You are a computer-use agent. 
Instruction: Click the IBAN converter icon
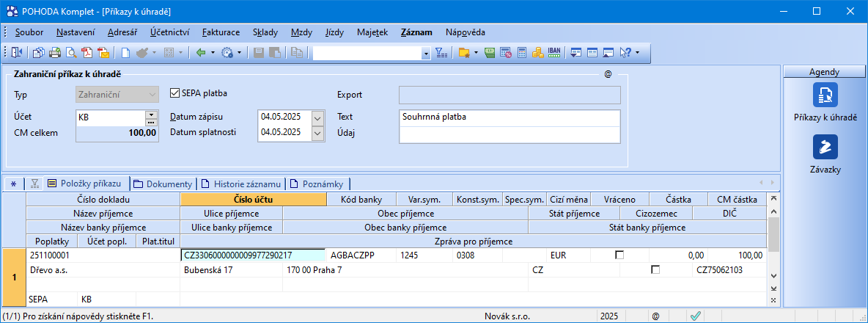[553, 53]
